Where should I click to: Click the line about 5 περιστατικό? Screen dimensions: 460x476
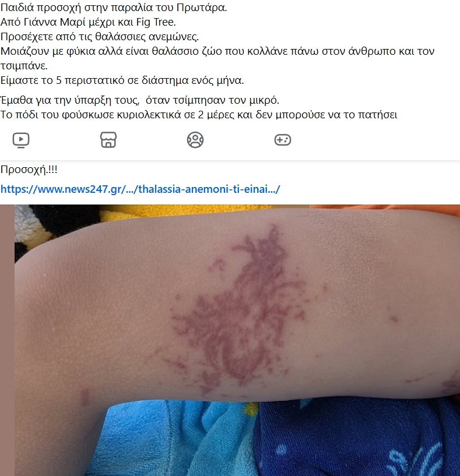click(x=122, y=80)
